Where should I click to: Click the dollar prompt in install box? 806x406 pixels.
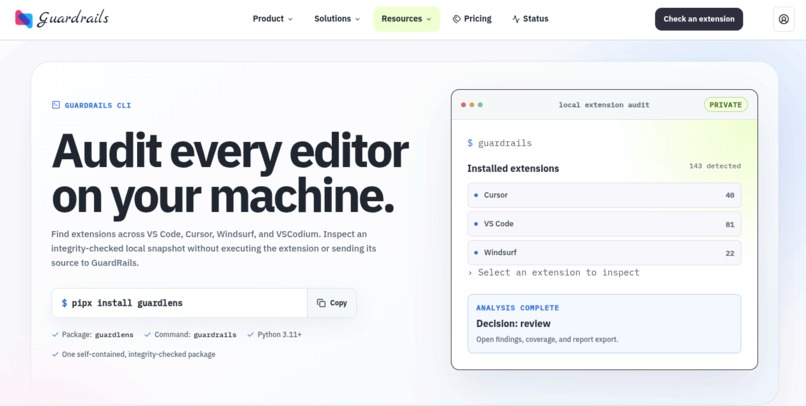[64, 303]
